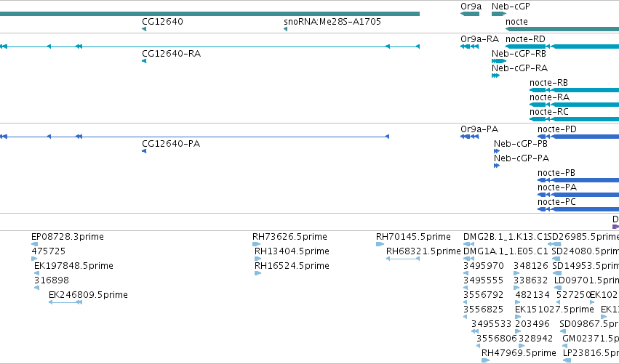This screenshot has height=364, width=619.
Task: Click the snoRNA:Me28S-A1705 gene marker
Action: [x=285, y=29]
